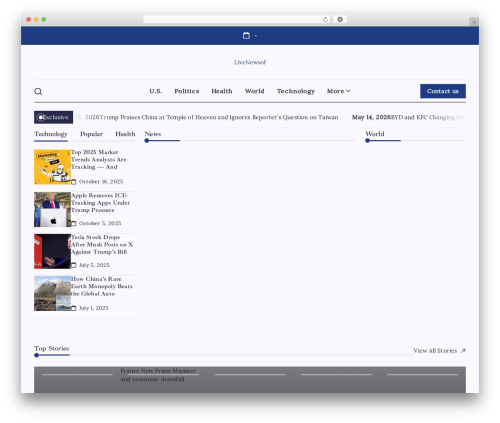Click the calendar icon in top blue bar
500x423 pixels.
[x=246, y=35]
